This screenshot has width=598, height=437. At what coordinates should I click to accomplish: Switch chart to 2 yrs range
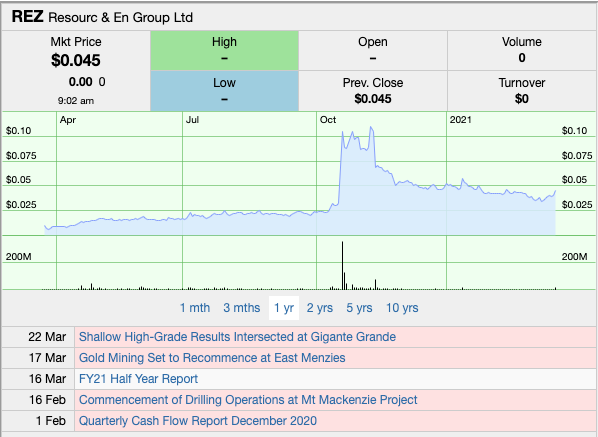(320, 308)
